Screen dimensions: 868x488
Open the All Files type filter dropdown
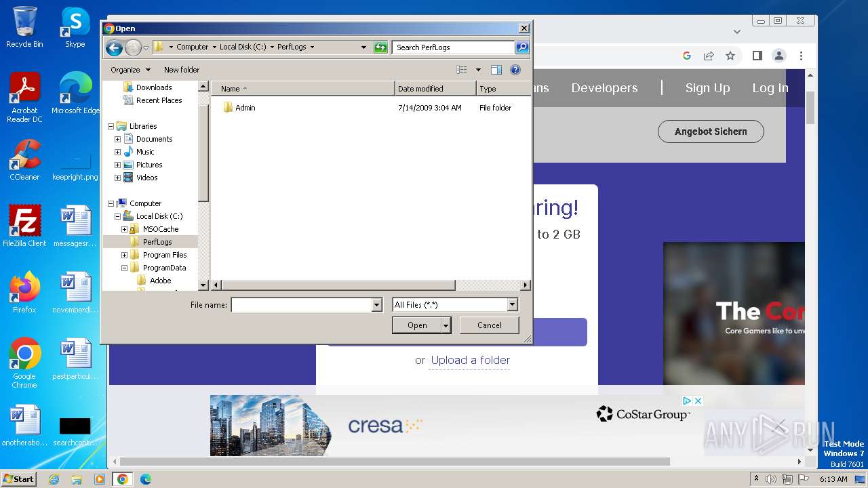(513, 305)
